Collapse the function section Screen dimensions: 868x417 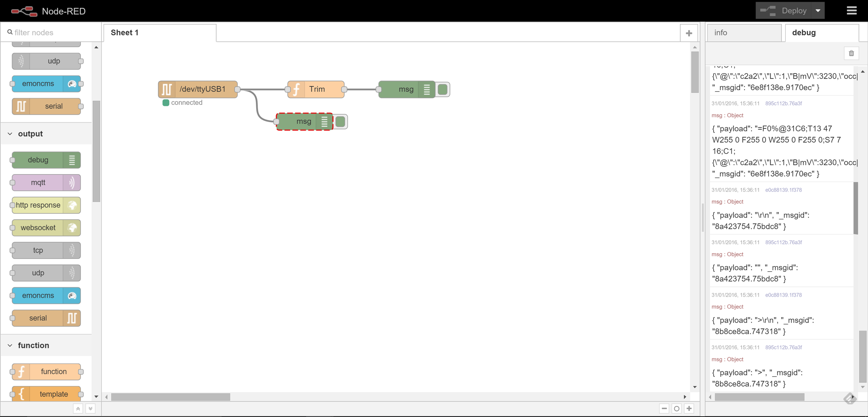(10, 345)
